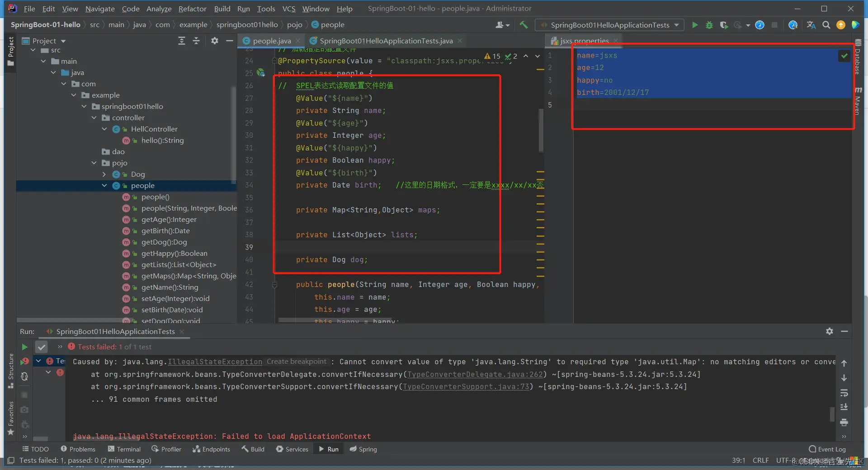Viewport: 868px width, 470px height.
Task: Open Project panel settings gear
Action: click(x=214, y=41)
